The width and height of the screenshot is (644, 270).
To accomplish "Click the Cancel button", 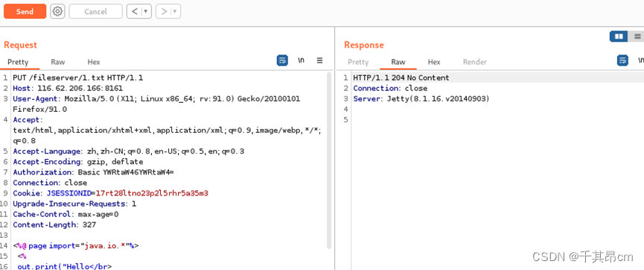I will tap(96, 11).
